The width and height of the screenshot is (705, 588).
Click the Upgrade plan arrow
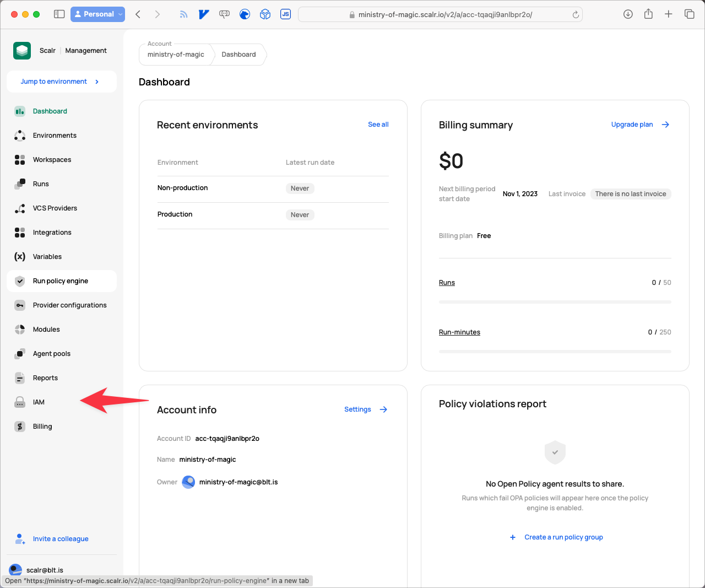pyautogui.click(x=665, y=125)
